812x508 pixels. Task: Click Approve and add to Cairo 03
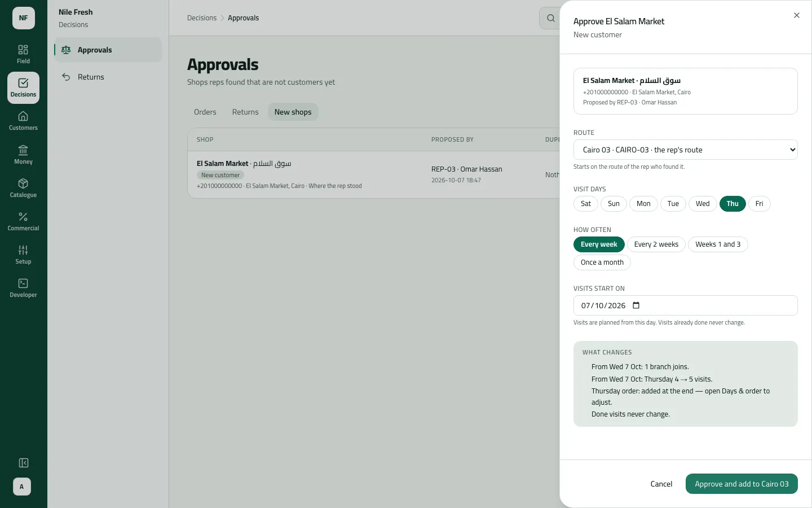point(742,484)
